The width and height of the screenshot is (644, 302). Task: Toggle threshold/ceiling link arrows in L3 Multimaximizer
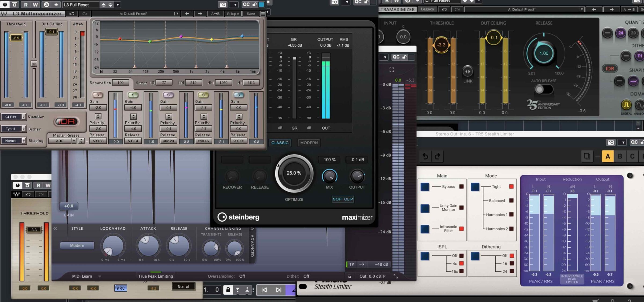click(x=34, y=64)
